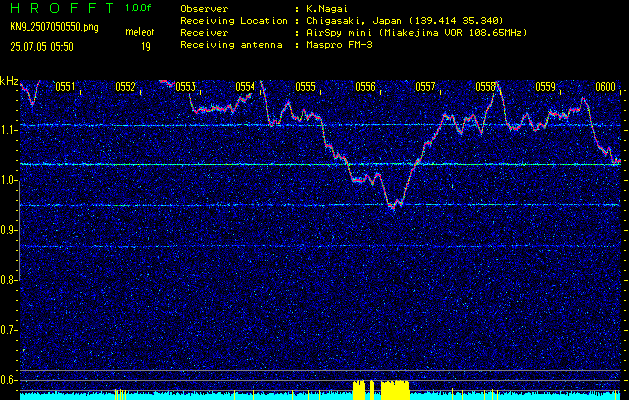Screen dimensions: 629x400
Task: Click the HROFFT title text
Action: tap(62, 8)
